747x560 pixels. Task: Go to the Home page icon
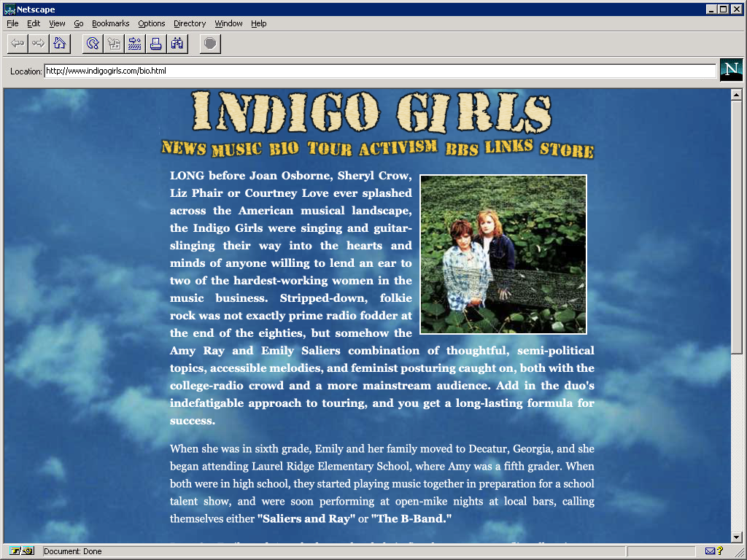(59, 43)
